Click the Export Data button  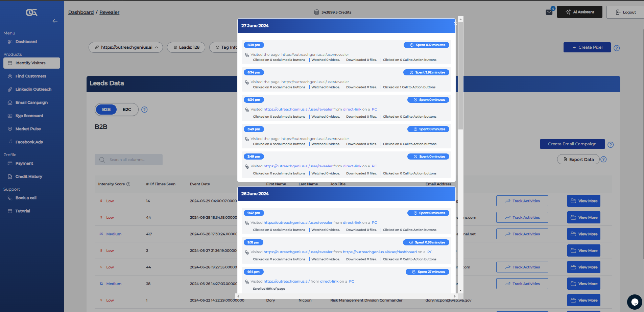[578, 160]
